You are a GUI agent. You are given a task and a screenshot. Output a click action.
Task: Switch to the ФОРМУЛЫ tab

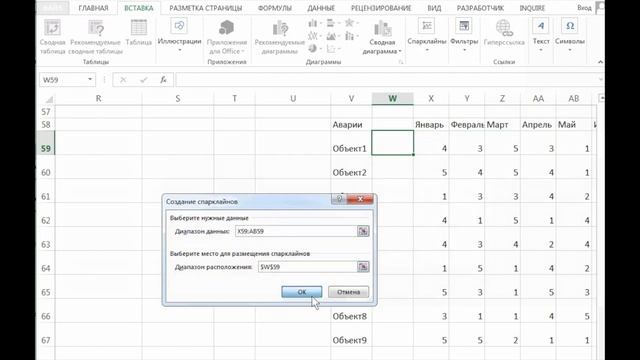275,8
